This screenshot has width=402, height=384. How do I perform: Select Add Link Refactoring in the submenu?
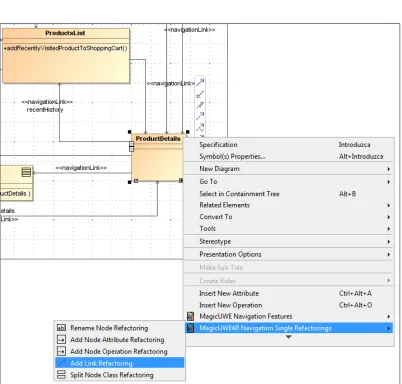(120, 363)
